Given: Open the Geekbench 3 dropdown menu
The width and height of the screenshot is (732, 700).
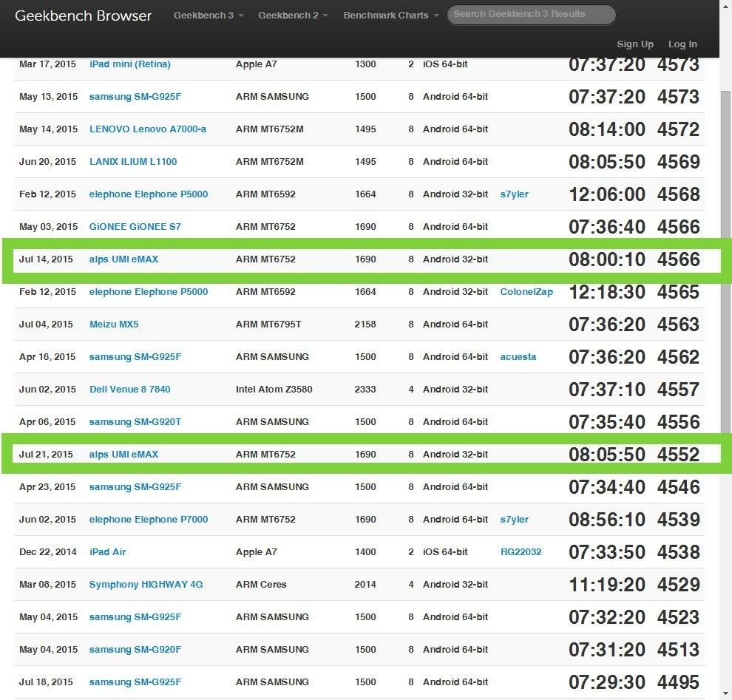Looking at the screenshot, I should click(x=209, y=16).
